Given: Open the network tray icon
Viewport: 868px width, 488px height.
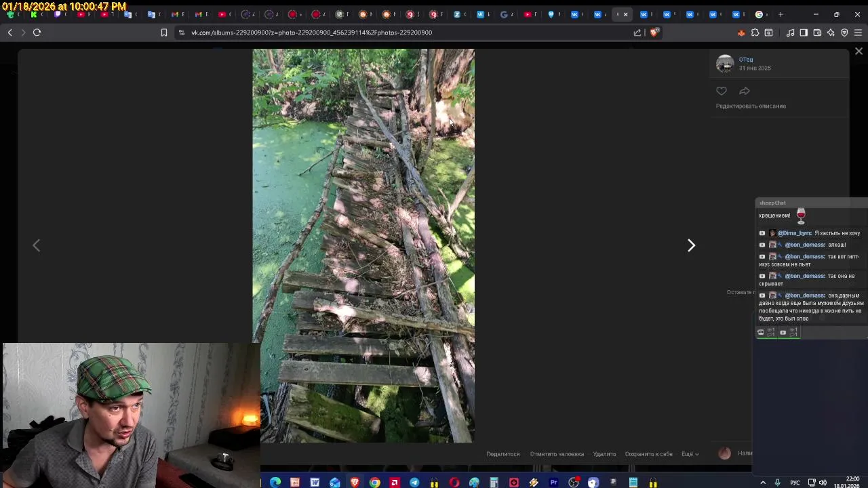Looking at the screenshot, I should point(812,483).
